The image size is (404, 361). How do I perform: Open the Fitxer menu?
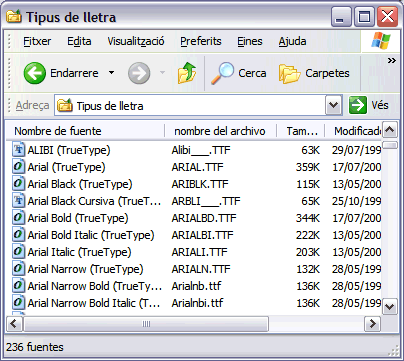pyautogui.click(x=37, y=41)
